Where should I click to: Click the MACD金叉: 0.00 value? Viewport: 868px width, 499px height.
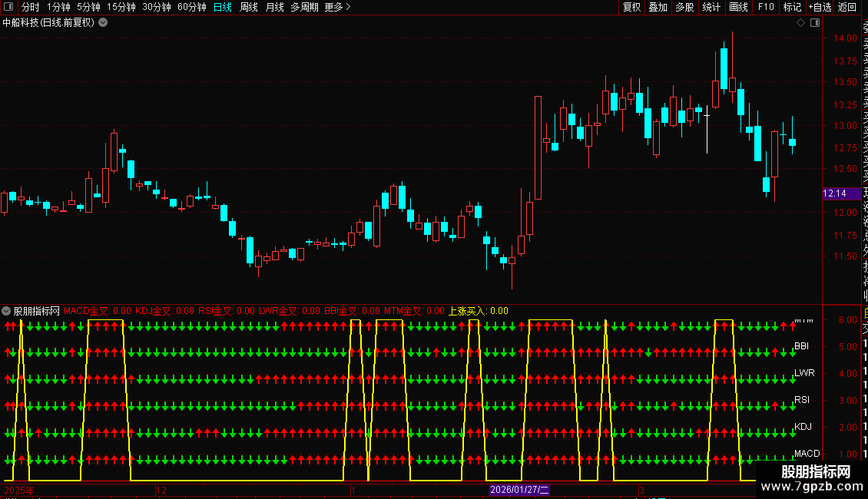pos(98,311)
